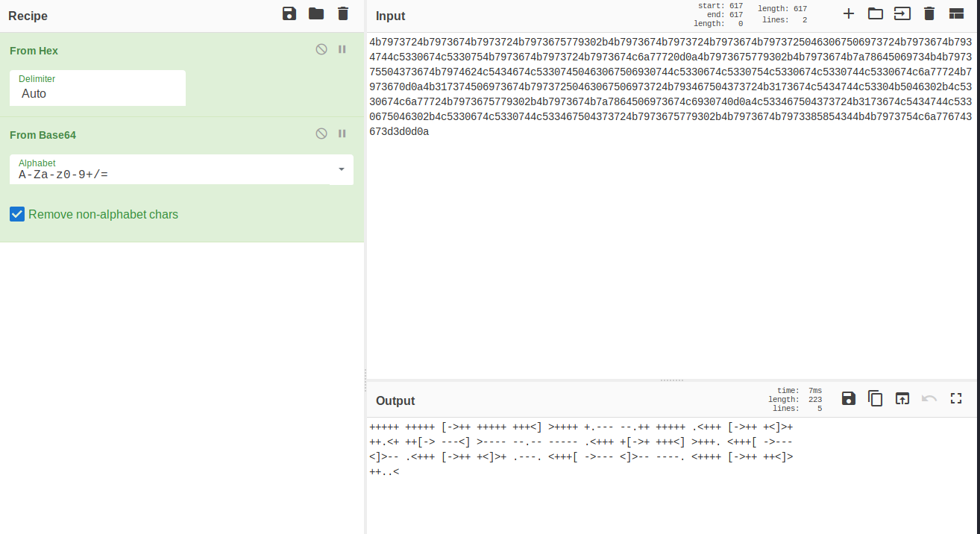Maximise the output pane
The image size is (980, 534).
pyautogui.click(x=956, y=398)
